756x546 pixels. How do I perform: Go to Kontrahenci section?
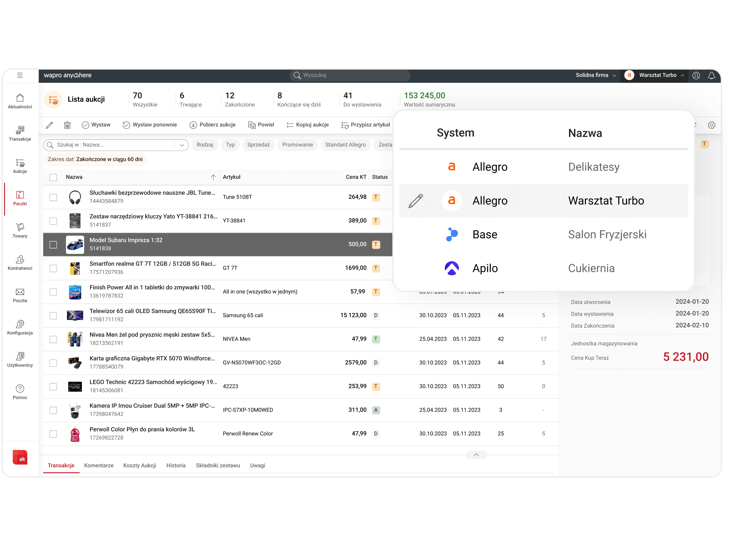tap(20, 263)
